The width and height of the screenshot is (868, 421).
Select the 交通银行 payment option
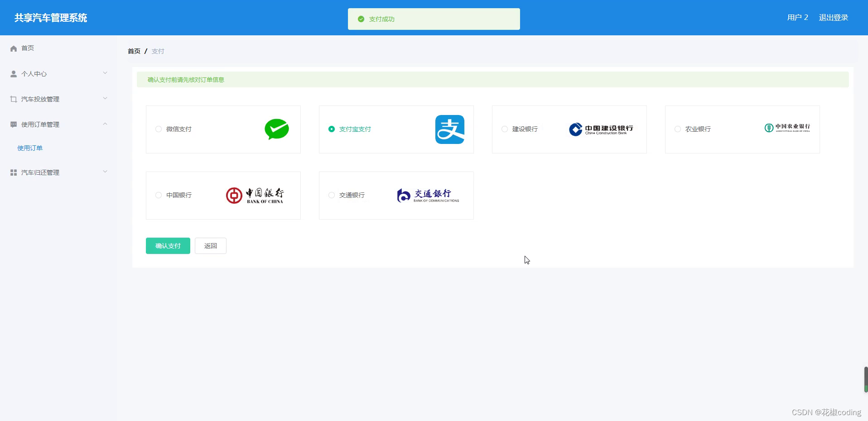coord(331,195)
